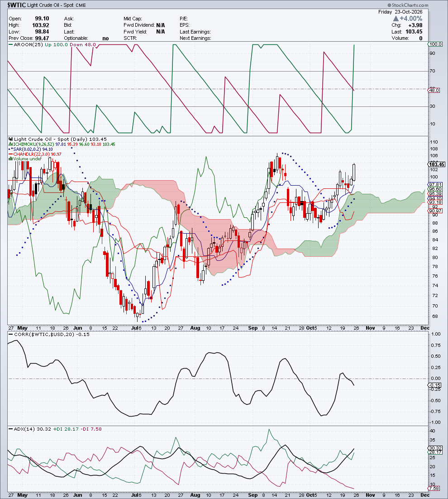Image resolution: width=448 pixels, height=499 pixels.
Task: Click the candlestick icon beside Light Crude Oil (Daily)
Action: click(11, 139)
